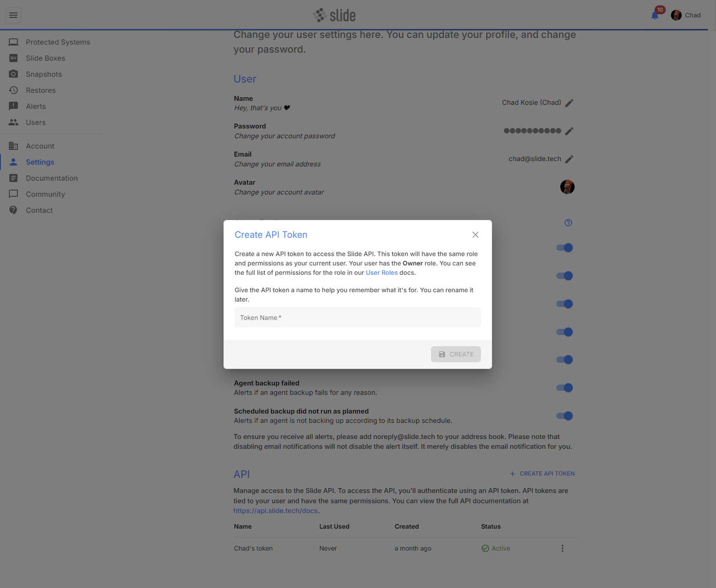Screen dimensions: 716x588
Task: Click the Account building icon
Action: (x=13, y=146)
